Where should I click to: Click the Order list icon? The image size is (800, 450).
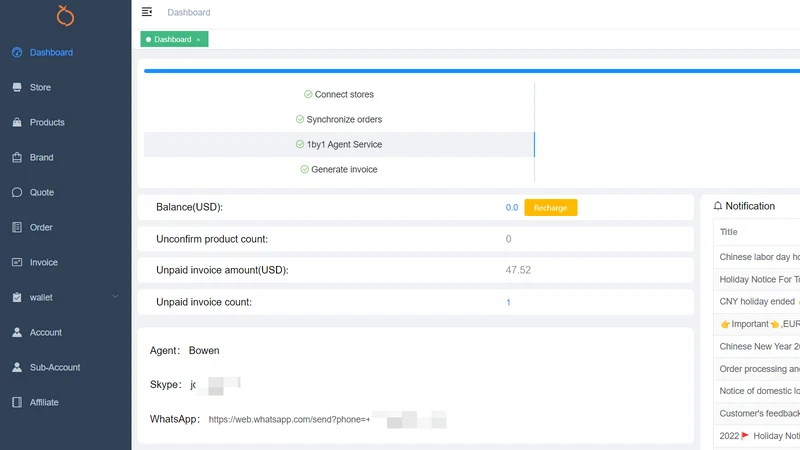pos(17,227)
